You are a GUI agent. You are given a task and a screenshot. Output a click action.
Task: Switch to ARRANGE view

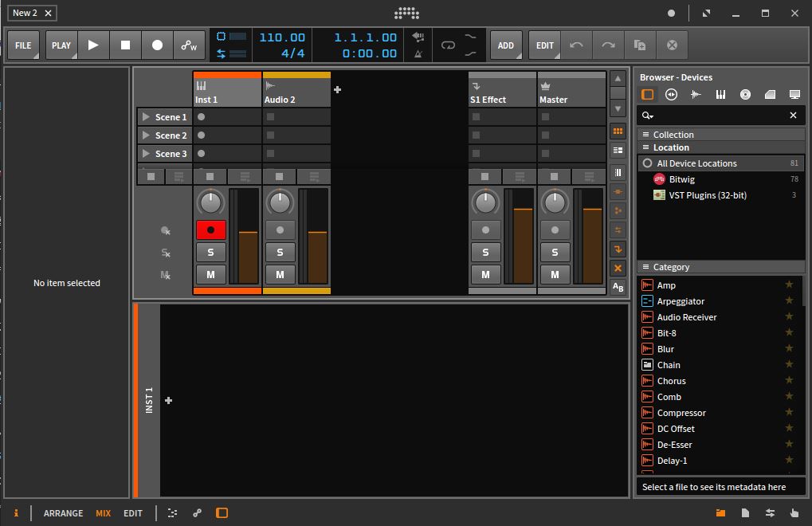(x=63, y=513)
